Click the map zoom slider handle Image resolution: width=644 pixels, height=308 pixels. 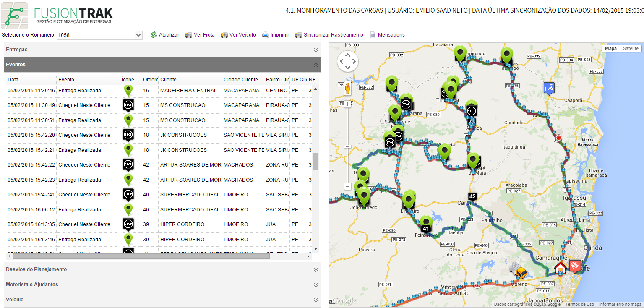coord(347,146)
